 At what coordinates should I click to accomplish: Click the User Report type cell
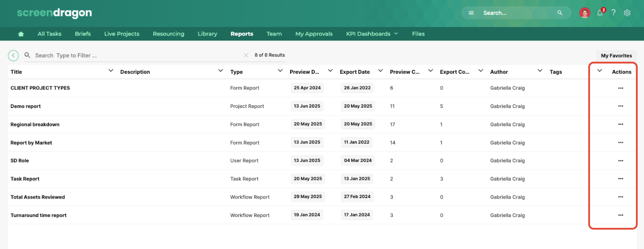[244, 161]
